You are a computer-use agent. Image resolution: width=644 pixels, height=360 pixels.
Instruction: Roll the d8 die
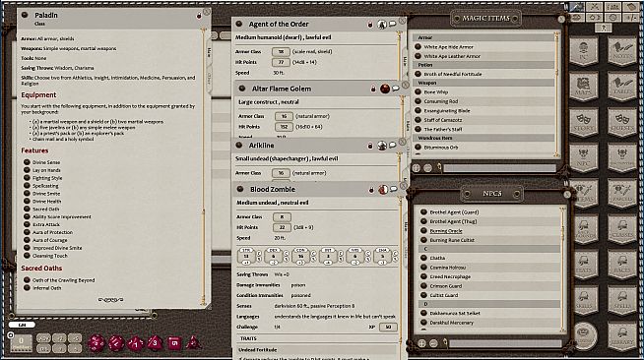pos(155,342)
